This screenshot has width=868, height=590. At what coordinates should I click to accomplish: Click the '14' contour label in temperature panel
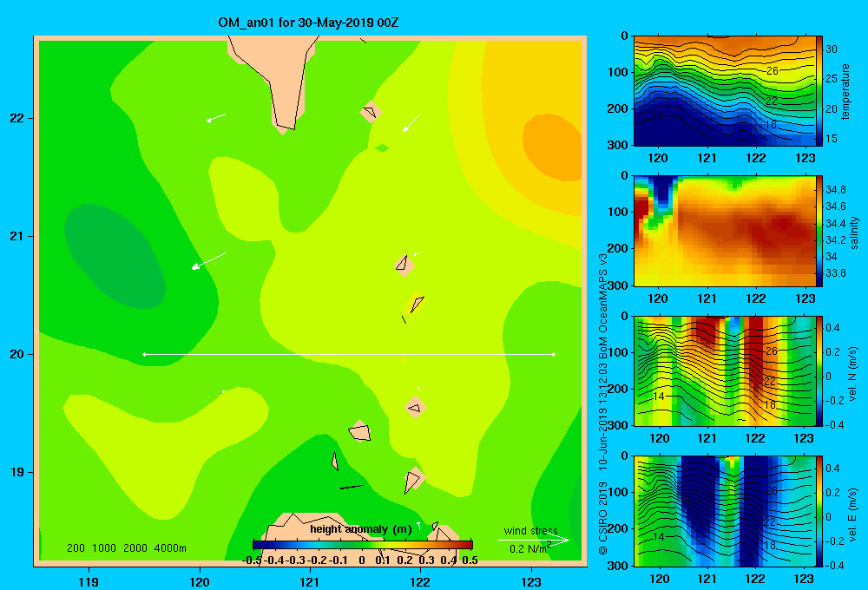click(656, 116)
